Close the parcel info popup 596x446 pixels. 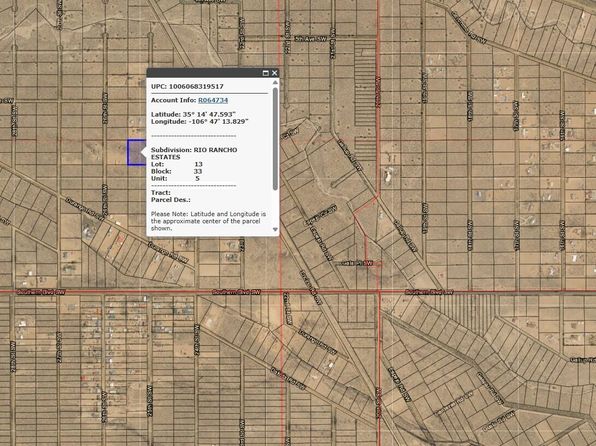point(274,73)
